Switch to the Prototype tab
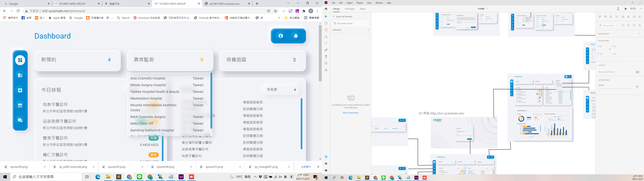The height and width of the screenshot is (181, 644). [x=350, y=9]
